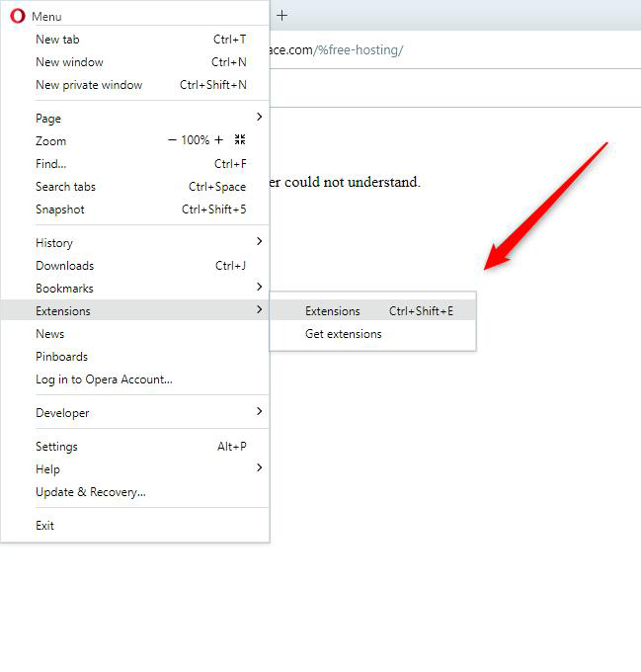Expand the Page submenu
The image size is (641, 672).
point(135,119)
